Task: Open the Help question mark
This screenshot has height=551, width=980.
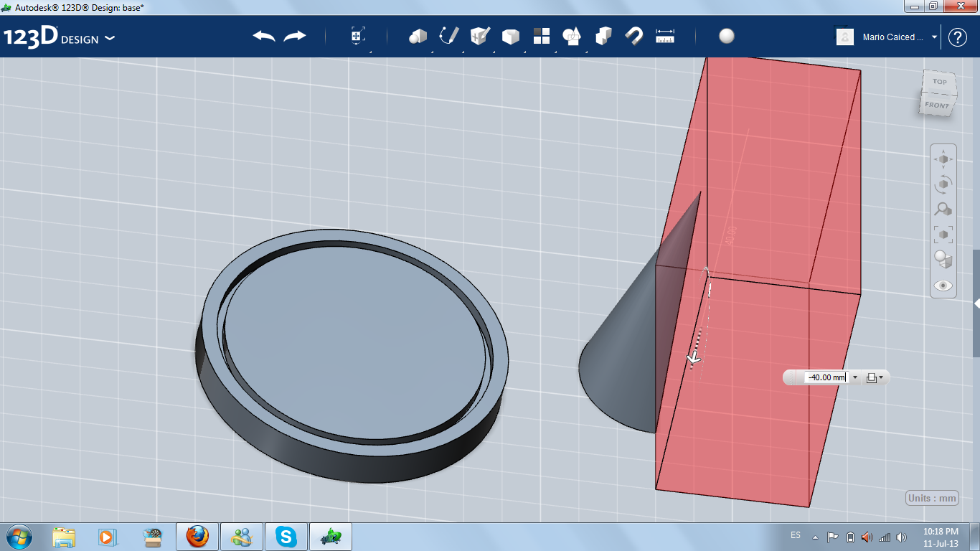Action: coord(958,37)
